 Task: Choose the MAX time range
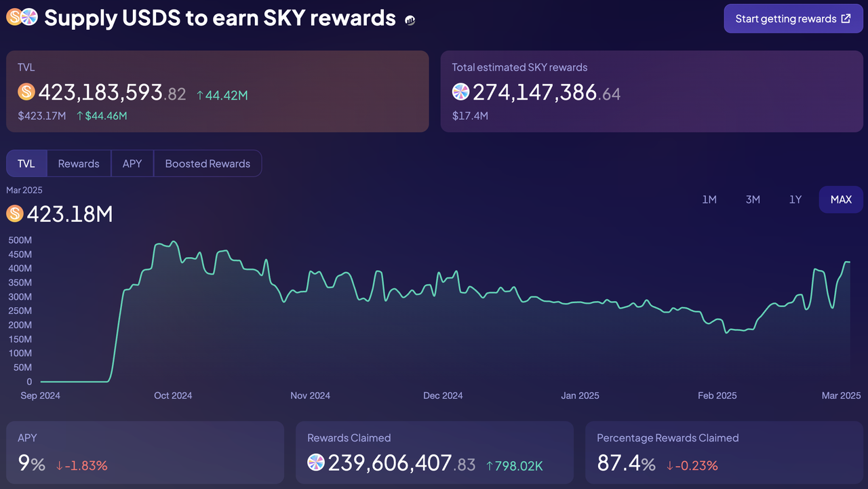(841, 199)
